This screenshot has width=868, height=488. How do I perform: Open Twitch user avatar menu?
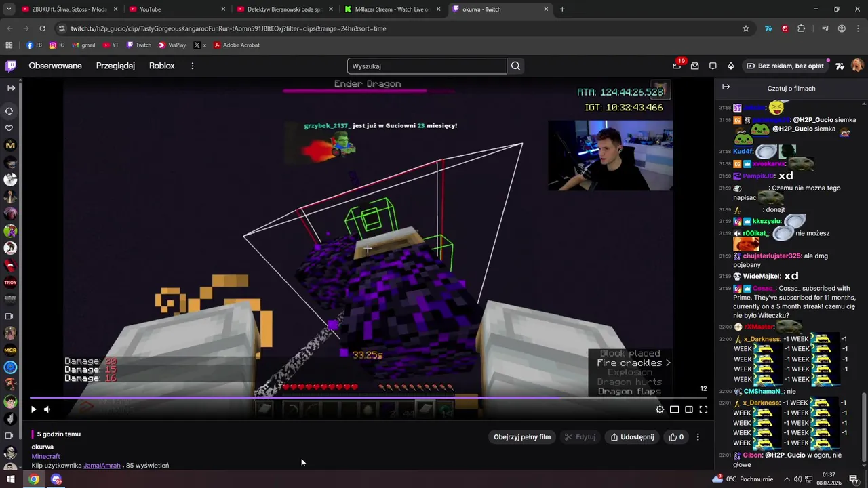tap(857, 66)
